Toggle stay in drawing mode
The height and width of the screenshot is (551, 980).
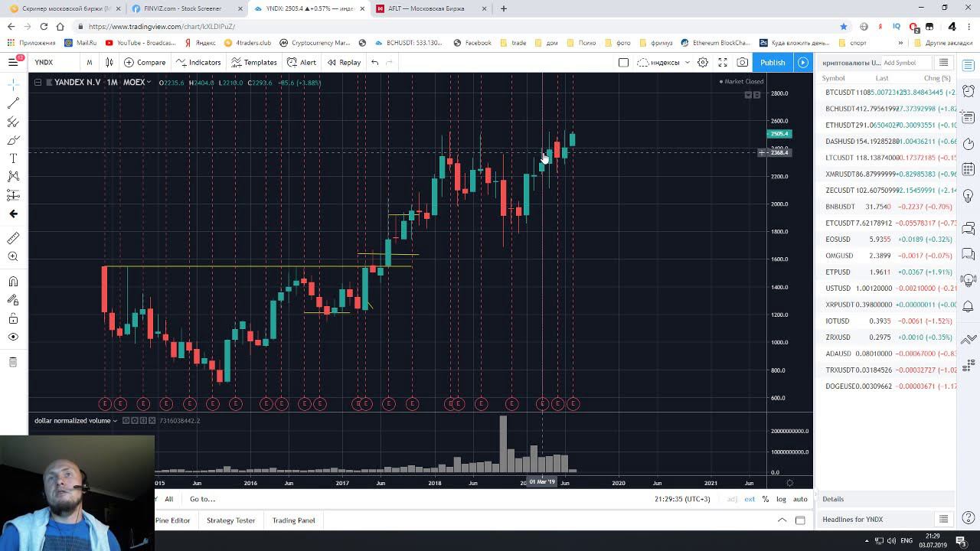(13, 300)
